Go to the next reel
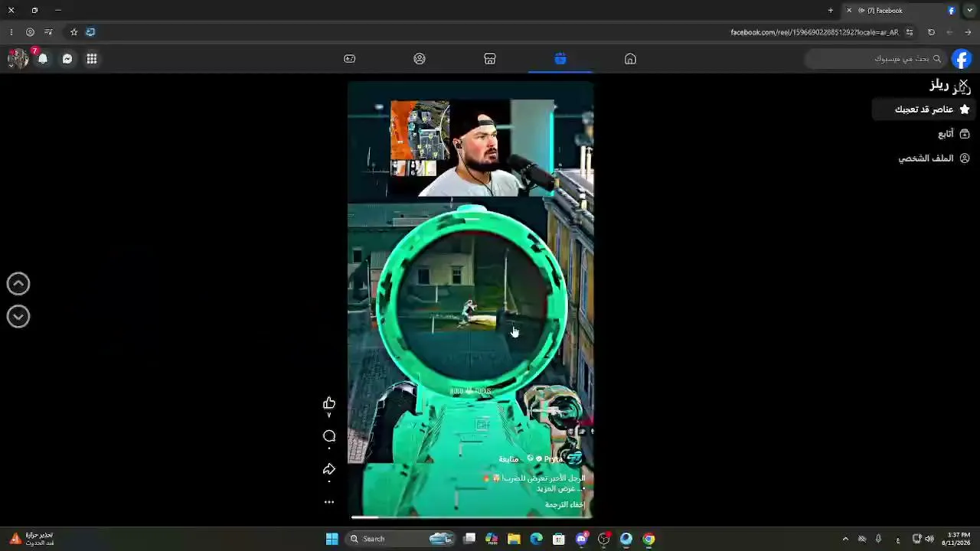Image resolution: width=980 pixels, height=551 pixels. (18, 317)
